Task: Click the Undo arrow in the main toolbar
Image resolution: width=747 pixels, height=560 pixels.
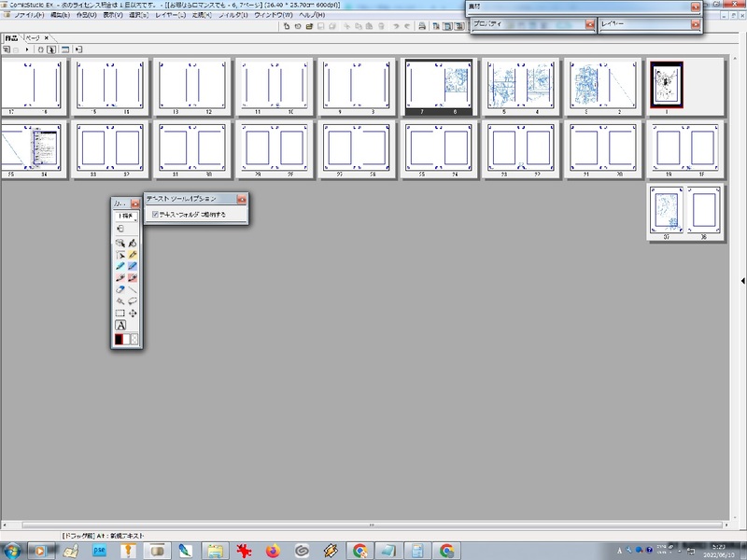Action: point(395,26)
